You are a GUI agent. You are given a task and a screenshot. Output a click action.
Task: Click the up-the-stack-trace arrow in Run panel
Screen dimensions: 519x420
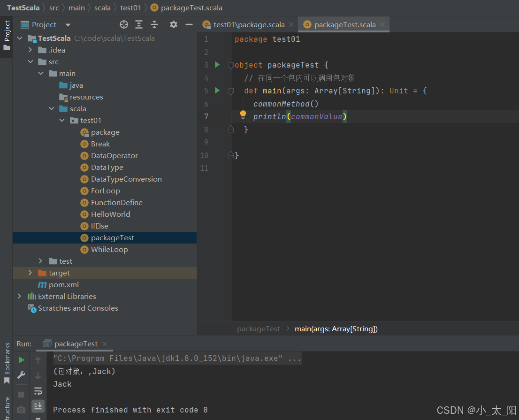click(38, 360)
